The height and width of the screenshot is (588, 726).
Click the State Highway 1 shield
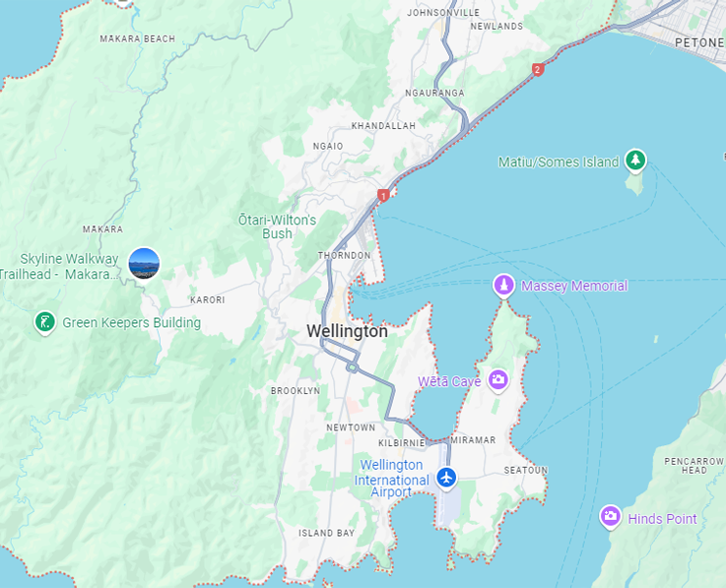383,195
